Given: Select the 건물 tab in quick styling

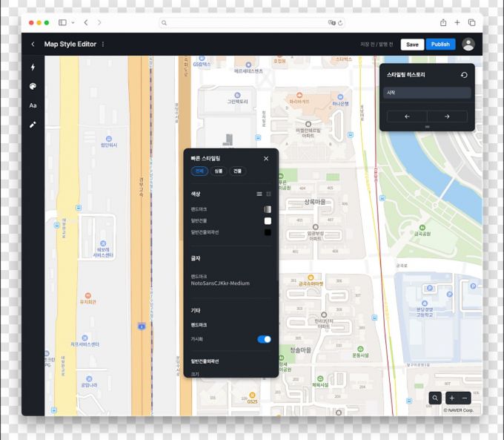Looking at the screenshot, I should [x=237, y=171].
